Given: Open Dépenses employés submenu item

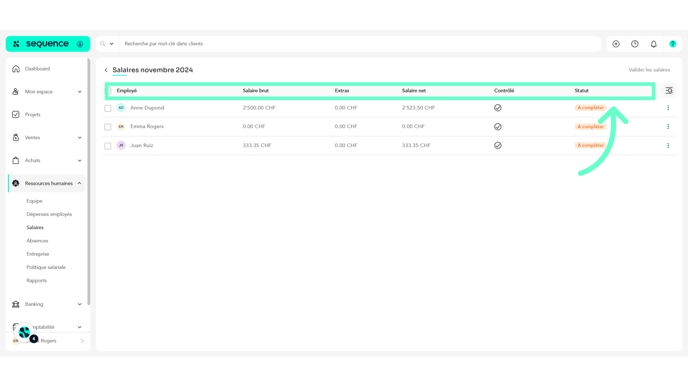Looking at the screenshot, I should point(49,214).
